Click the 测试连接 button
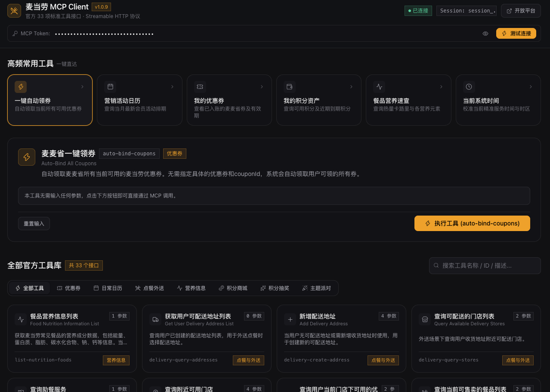Viewport: 550px width, 392px height. pyautogui.click(x=516, y=34)
